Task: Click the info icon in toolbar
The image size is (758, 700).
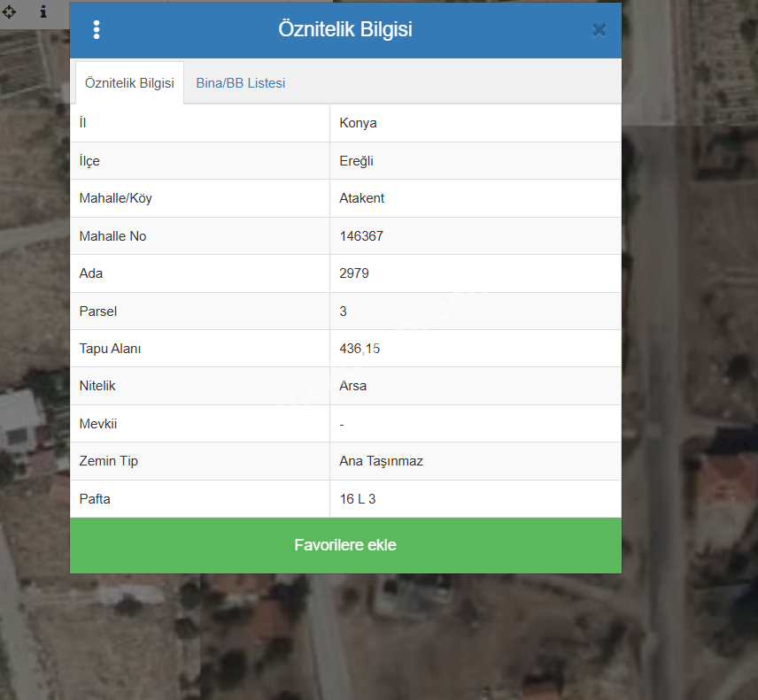Action: click(x=43, y=12)
